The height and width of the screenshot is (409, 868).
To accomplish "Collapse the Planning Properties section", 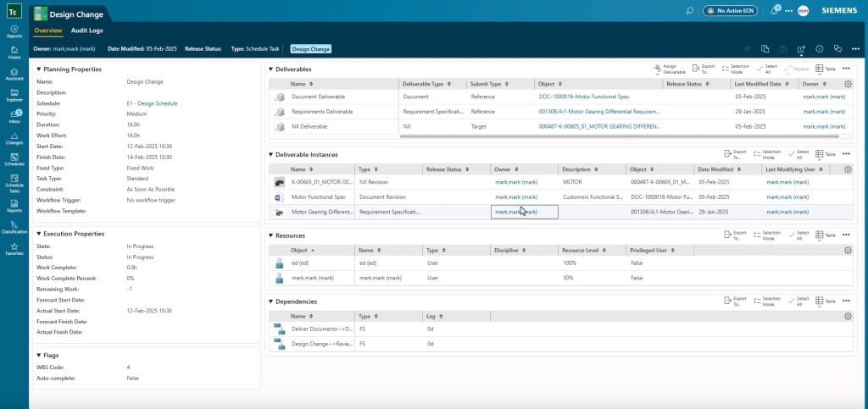I will pyautogui.click(x=39, y=69).
